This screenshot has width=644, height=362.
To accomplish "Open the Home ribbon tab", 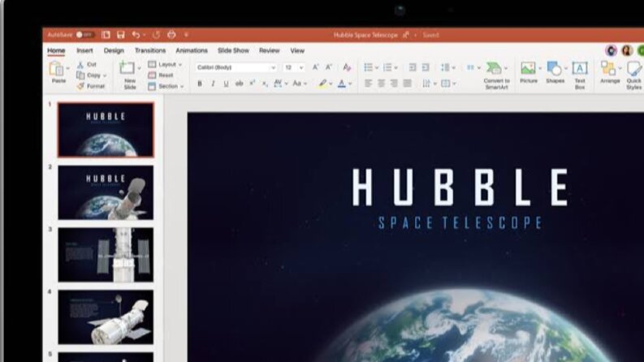I will click(56, 50).
